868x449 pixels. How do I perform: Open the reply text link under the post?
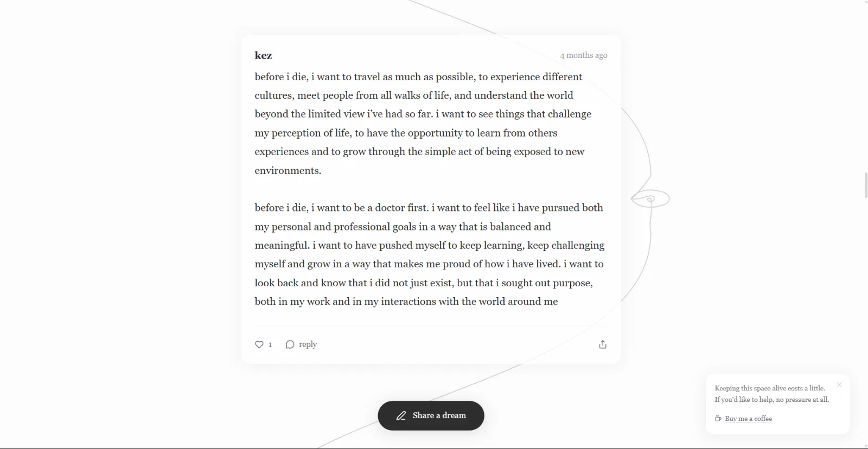point(308,344)
